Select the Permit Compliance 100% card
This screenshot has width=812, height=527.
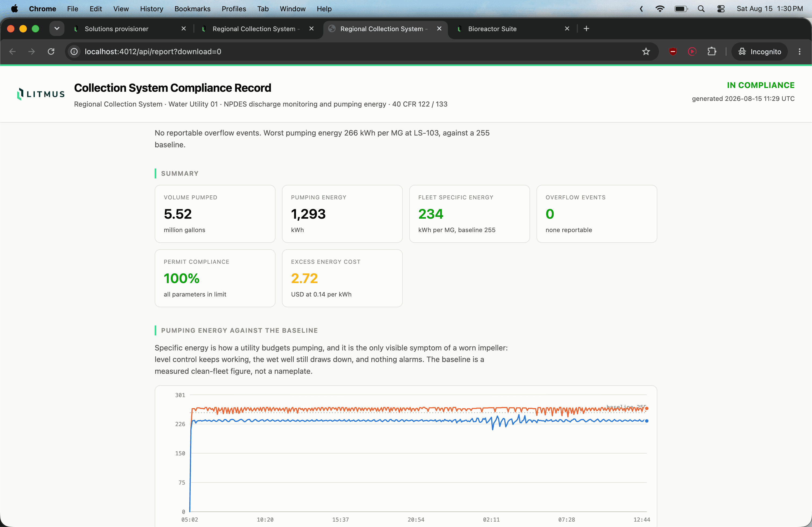(215, 278)
